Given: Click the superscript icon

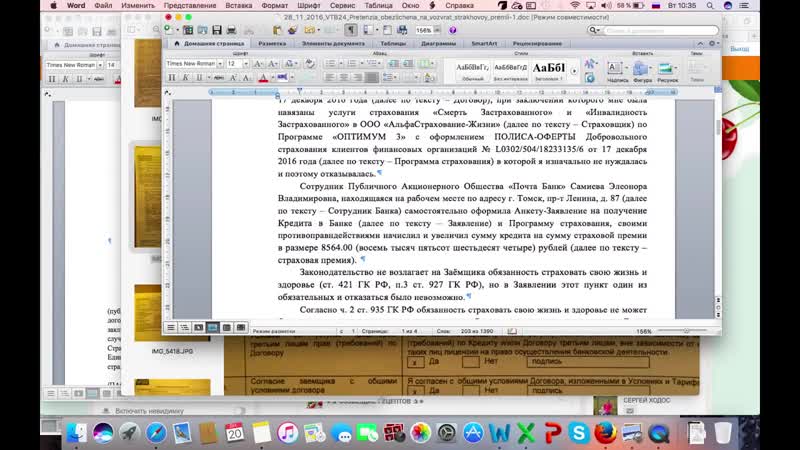Looking at the screenshot, I should pos(233,78).
